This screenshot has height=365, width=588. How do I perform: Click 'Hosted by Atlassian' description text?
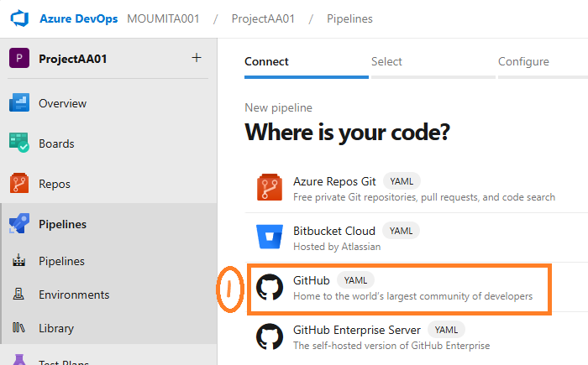tap(337, 247)
